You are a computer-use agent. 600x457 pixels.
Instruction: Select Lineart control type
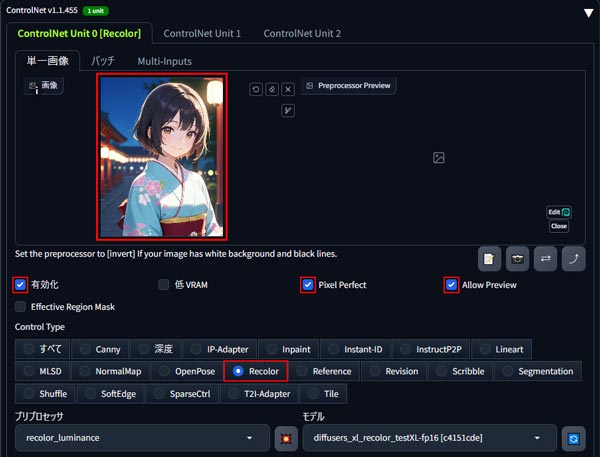502,349
